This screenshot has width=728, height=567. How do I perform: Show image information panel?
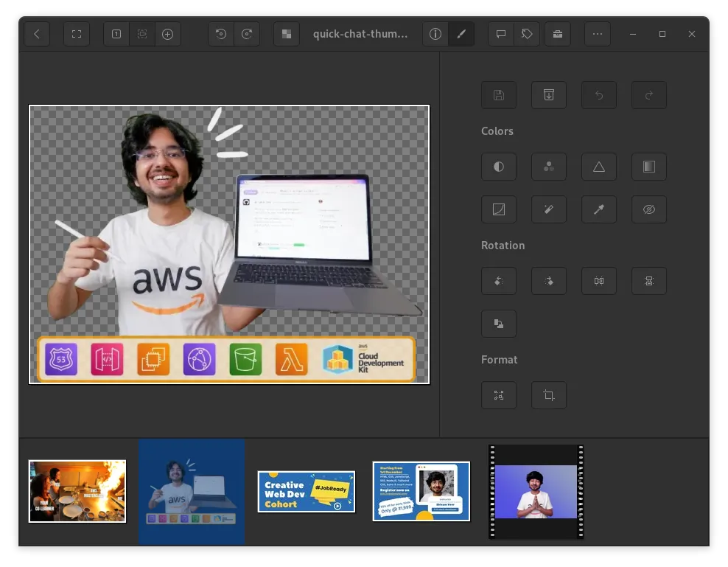pos(435,34)
